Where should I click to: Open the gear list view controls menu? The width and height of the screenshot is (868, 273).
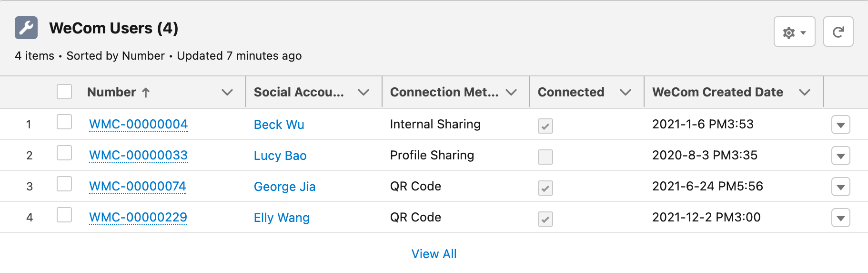(x=795, y=31)
